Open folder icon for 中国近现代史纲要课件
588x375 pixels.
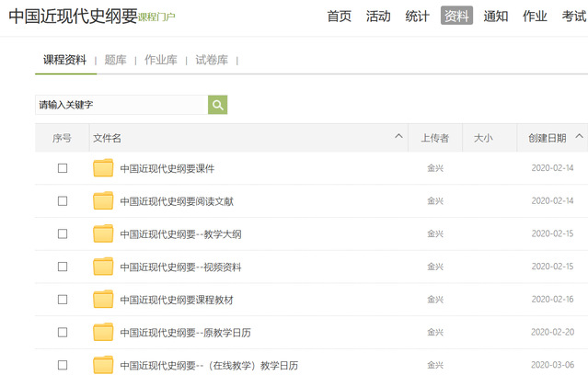[103, 168]
